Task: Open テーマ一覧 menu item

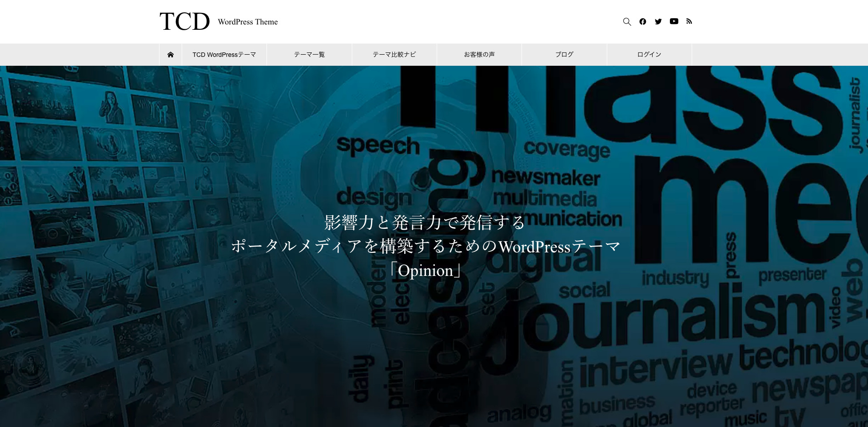Action: (309, 55)
